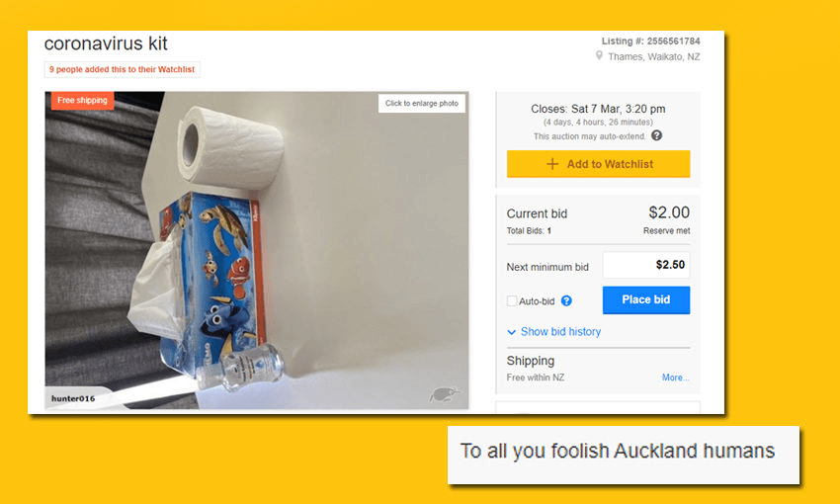This screenshot has height=504, width=840.
Task: Click the hunter016 seller tag on photo
Action: click(73, 398)
